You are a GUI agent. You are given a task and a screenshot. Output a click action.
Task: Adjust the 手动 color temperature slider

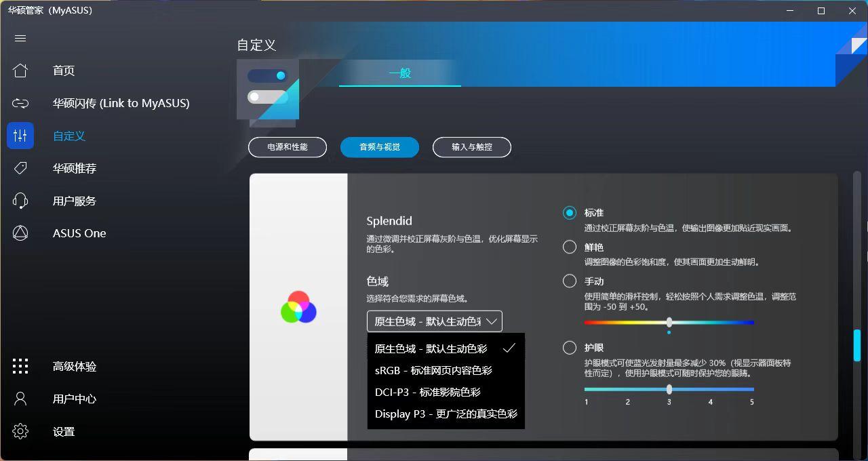669,323
